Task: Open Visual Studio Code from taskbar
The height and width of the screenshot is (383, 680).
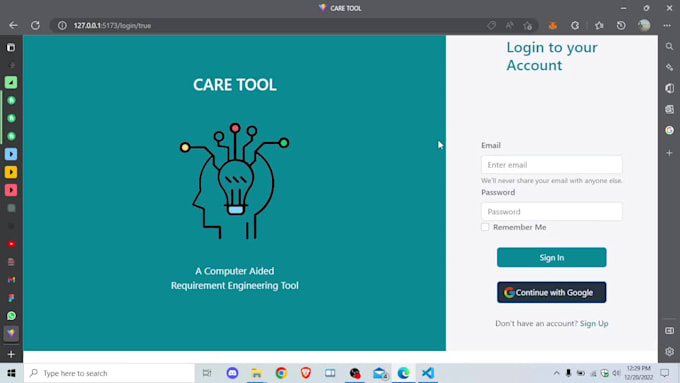Action: 428,373
